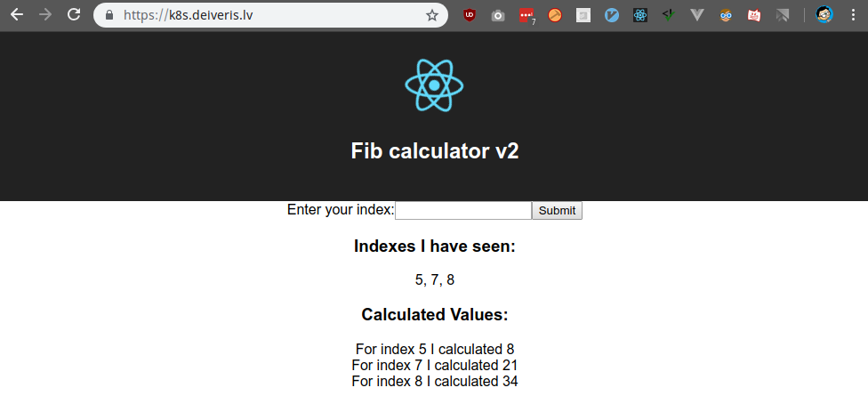Go back to the previous page
The image size is (868, 412).
pyautogui.click(x=17, y=15)
